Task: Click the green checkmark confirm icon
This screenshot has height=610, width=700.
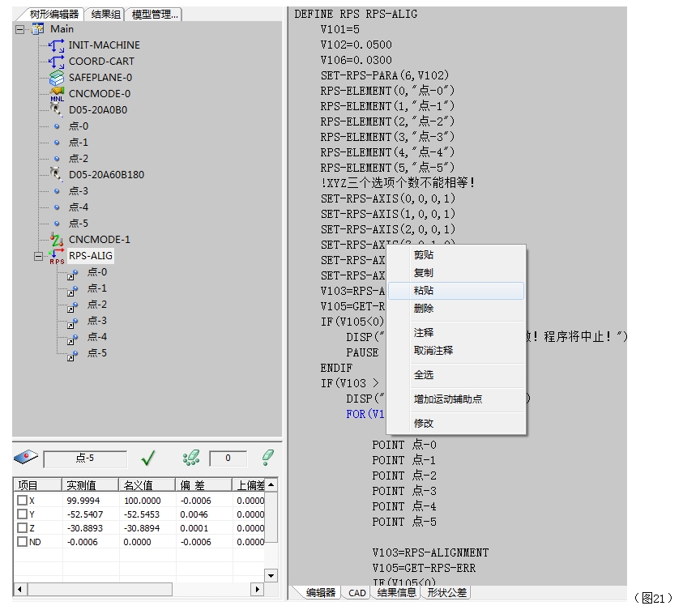Action: point(148,458)
